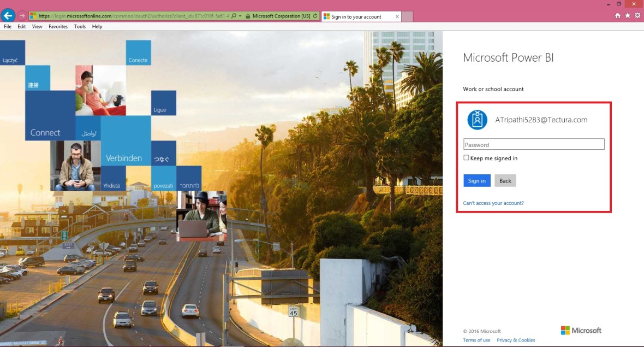Click inside the Password field
Viewport: 644px width, 347px height.
(534, 144)
